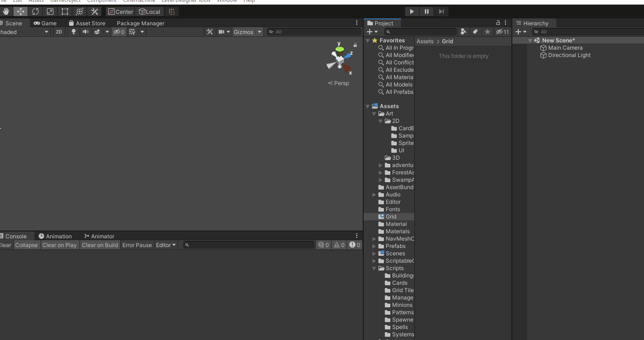
Task: Focus the Project panel search field
Action: tap(421, 32)
